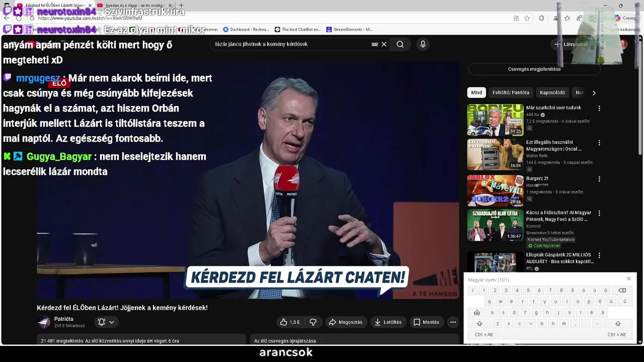The height and width of the screenshot is (362, 644).
Task: Expand notification options chevron next to bell
Action: (x=112, y=322)
